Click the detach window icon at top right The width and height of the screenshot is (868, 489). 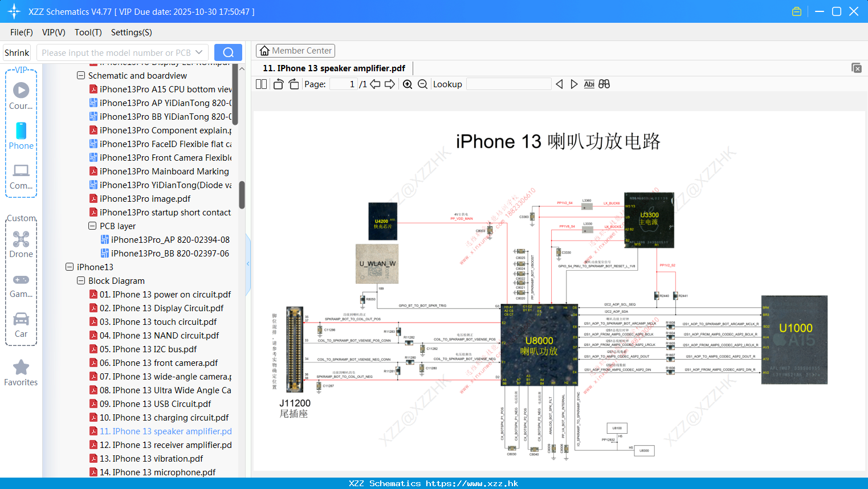click(x=857, y=68)
